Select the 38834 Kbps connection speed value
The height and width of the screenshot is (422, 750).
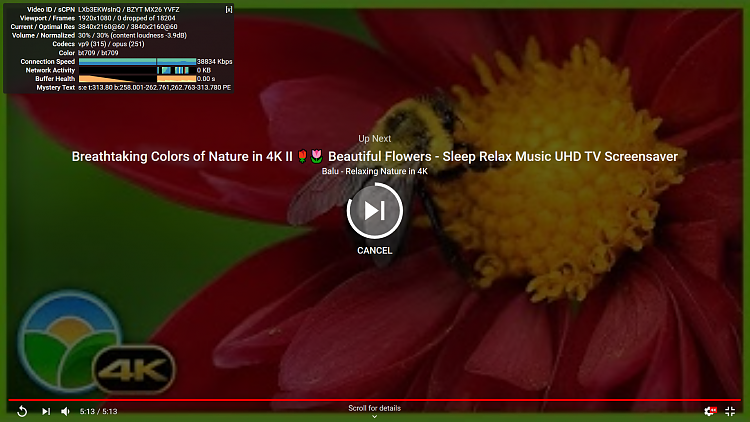coord(214,62)
